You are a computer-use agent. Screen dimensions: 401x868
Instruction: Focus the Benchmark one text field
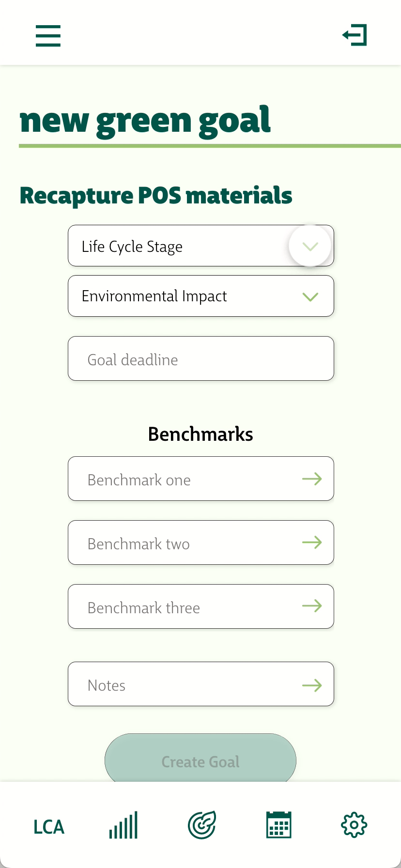[201, 479]
